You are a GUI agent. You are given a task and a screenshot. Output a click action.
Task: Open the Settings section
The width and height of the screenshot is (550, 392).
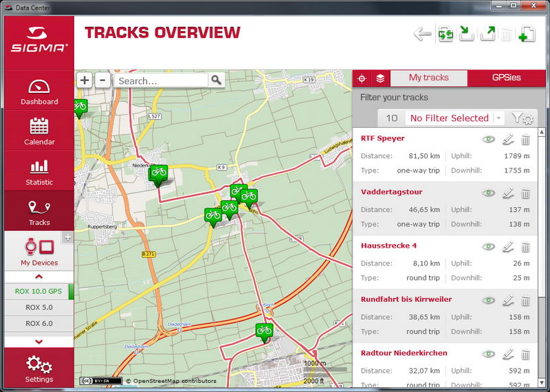pos(39,369)
